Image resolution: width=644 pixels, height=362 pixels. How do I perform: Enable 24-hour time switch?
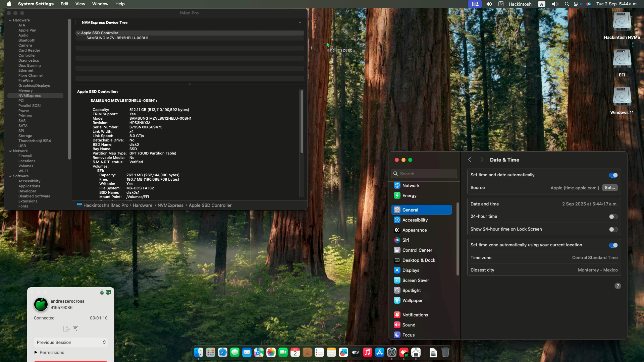click(x=613, y=217)
